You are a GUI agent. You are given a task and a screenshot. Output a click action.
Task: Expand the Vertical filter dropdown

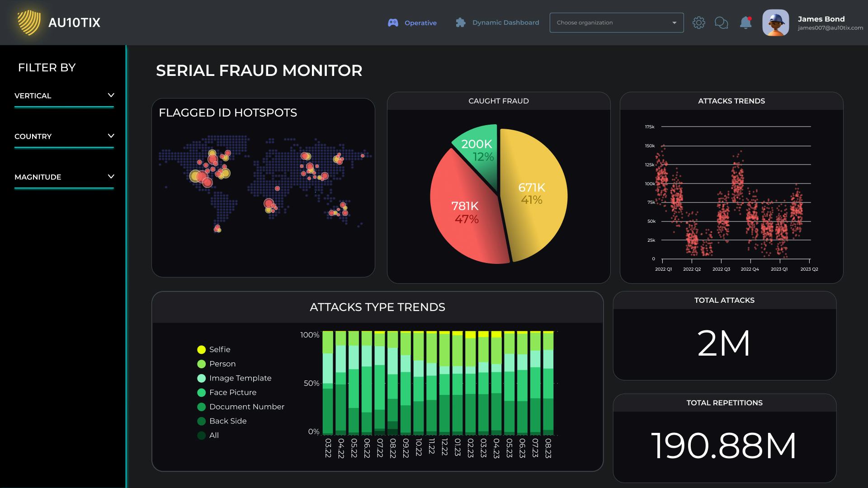(x=111, y=95)
